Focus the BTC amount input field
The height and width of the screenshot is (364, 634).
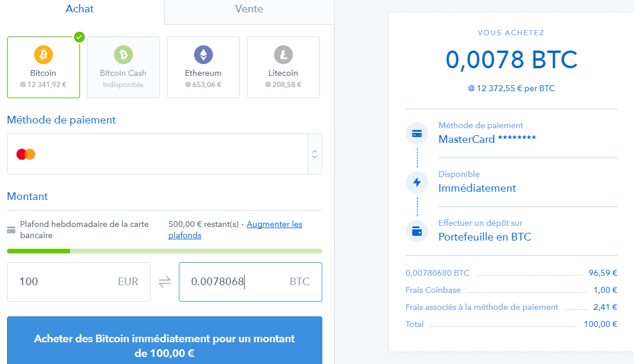(x=251, y=282)
